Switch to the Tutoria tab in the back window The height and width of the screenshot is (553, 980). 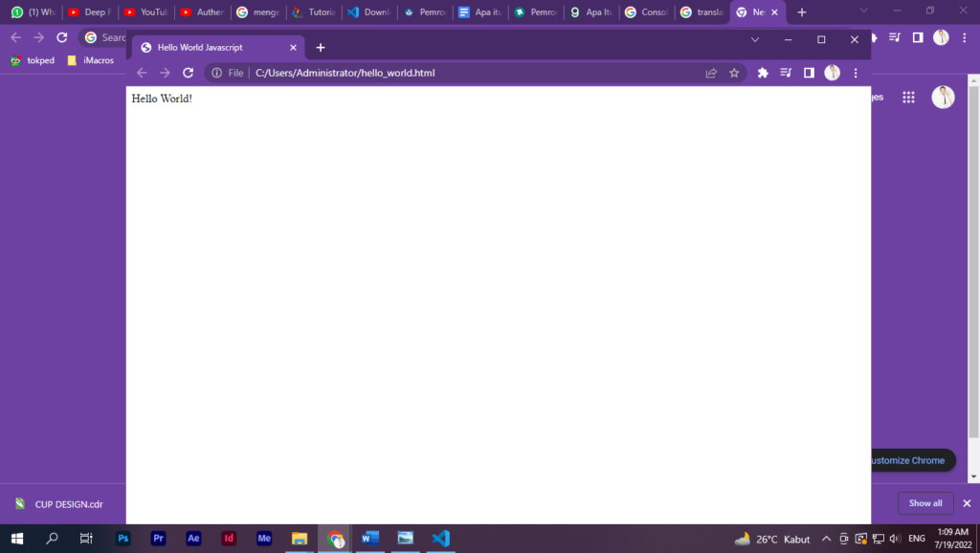coord(314,11)
